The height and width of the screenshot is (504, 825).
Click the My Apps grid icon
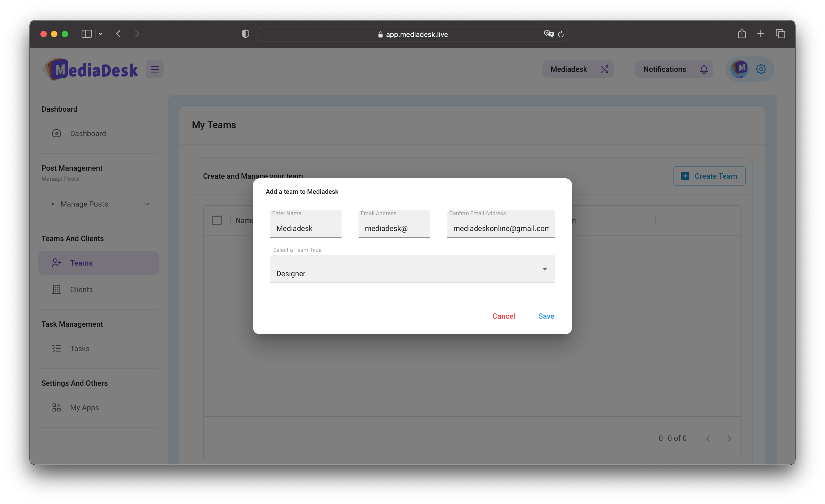pyautogui.click(x=57, y=407)
